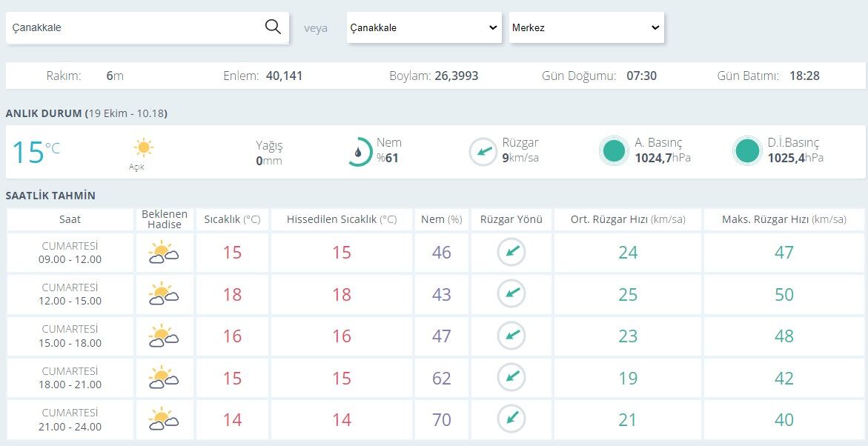Click the Hissedilen Sıcaklık column header
The height and width of the screenshot is (446, 868).
click(342, 220)
